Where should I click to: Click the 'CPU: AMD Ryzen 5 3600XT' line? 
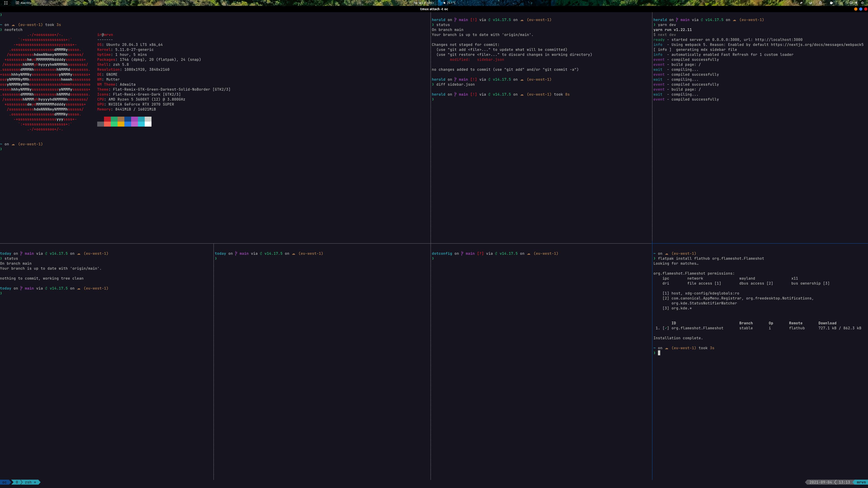[141, 99]
